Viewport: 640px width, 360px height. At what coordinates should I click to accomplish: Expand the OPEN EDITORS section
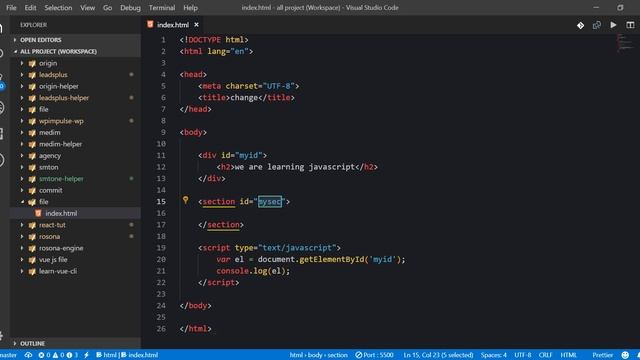coord(76,40)
